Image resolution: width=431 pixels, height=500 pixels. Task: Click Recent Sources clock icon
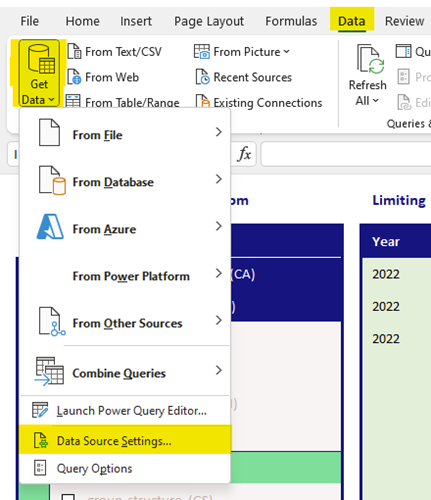[x=203, y=77]
